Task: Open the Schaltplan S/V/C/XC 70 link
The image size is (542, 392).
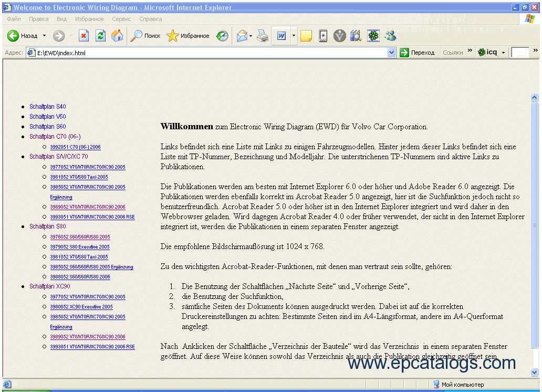Action: [59, 157]
